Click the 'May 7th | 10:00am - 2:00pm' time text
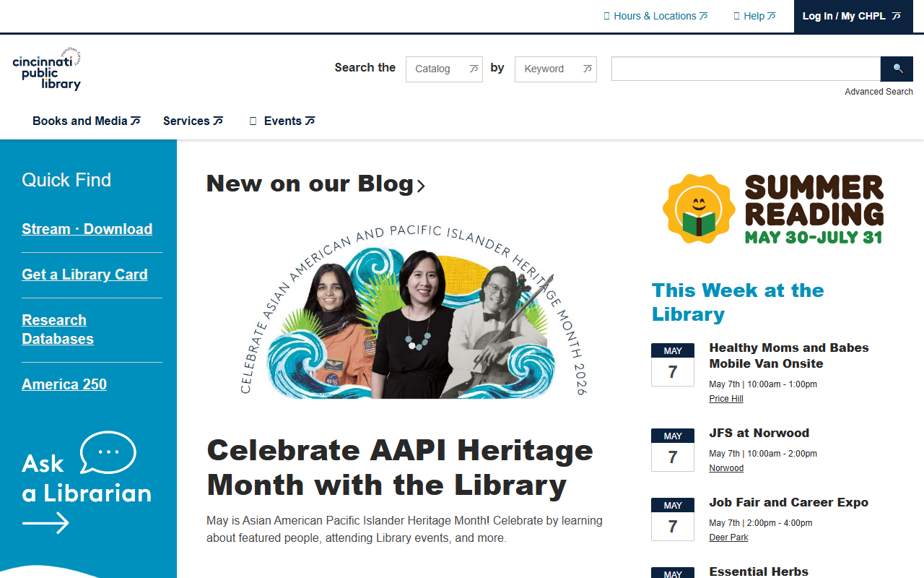The image size is (924, 578). click(763, 454)
